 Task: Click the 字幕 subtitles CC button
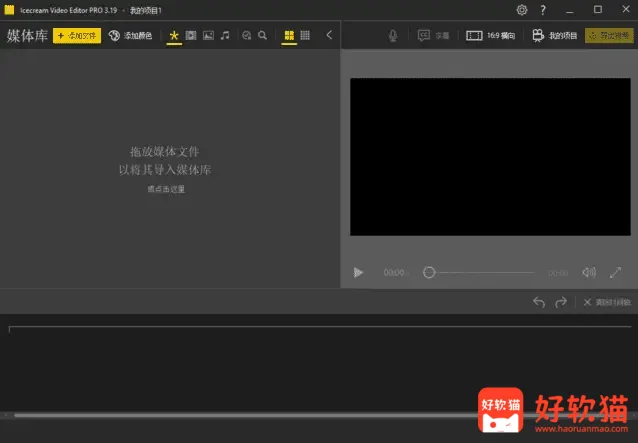(x=433, y=36)
